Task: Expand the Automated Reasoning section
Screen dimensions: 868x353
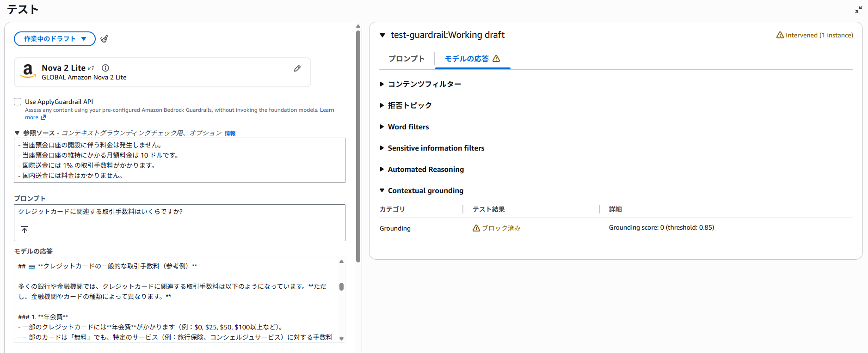Action: (382, 169)
